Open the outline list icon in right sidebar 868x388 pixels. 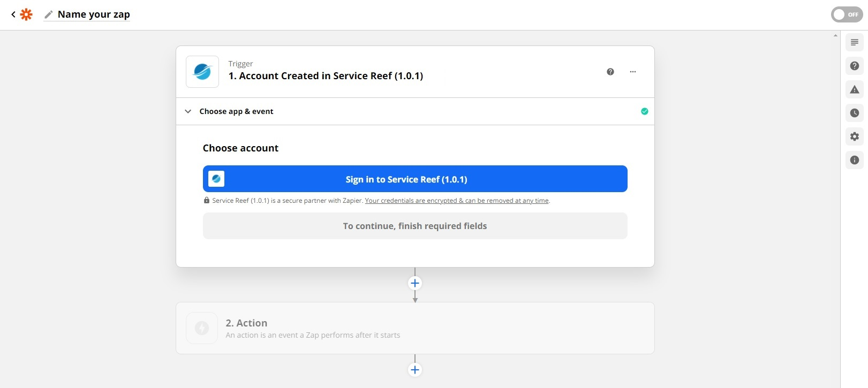coord(855,42)
